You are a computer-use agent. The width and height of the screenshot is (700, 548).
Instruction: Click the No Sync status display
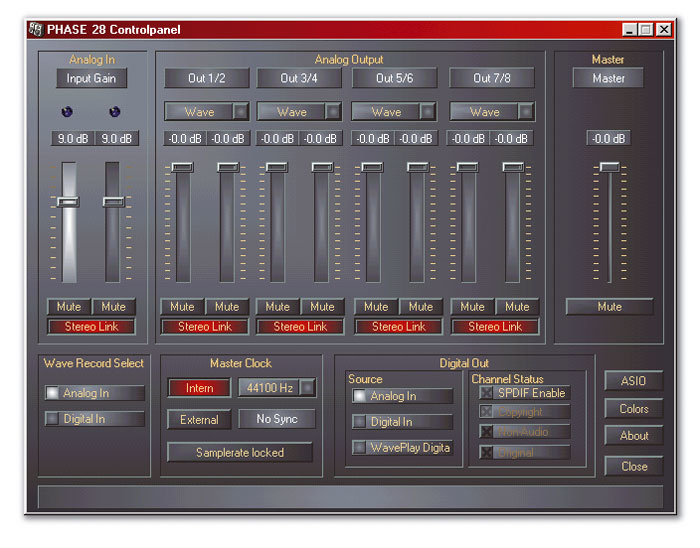pyautogui.click(x=277, y=419)
